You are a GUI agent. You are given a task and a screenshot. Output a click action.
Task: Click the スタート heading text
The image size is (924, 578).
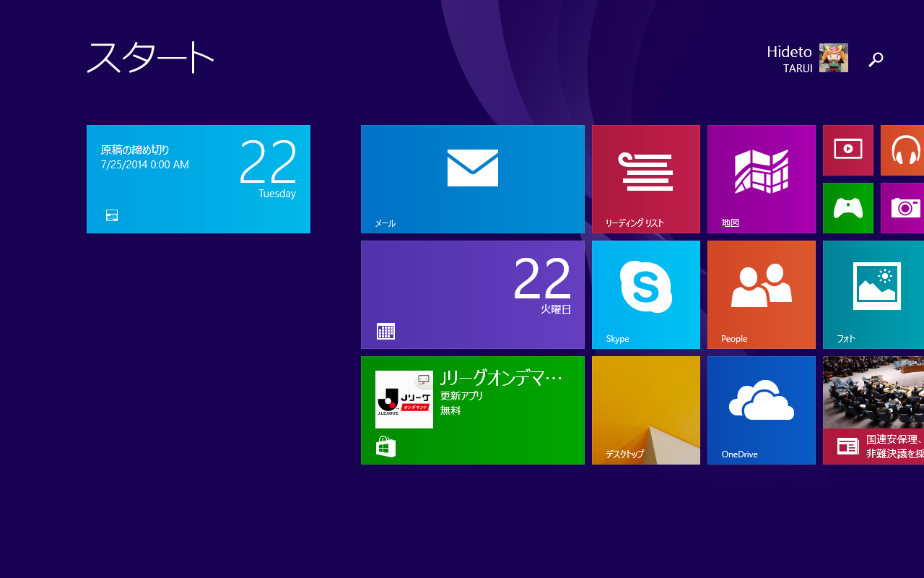tap(150, 57)
